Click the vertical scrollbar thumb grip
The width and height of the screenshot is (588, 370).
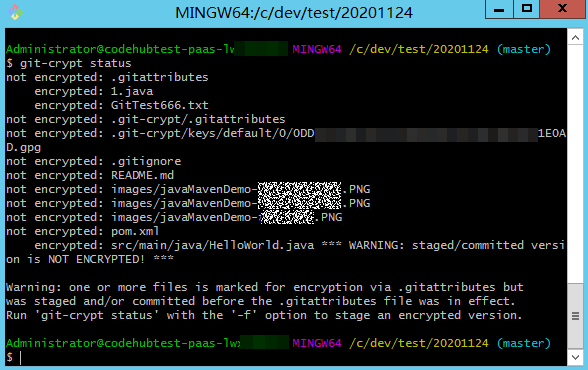point(575,316)
